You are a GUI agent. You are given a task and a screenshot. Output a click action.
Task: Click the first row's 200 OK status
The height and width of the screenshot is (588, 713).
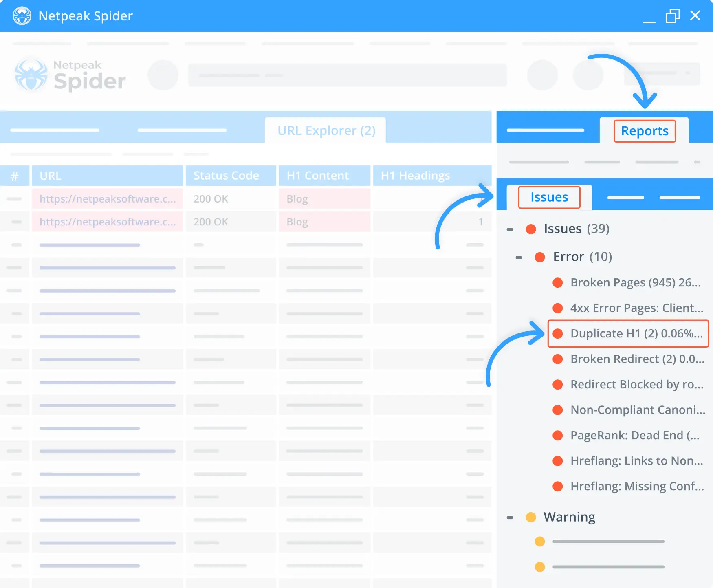coord(211,199)
